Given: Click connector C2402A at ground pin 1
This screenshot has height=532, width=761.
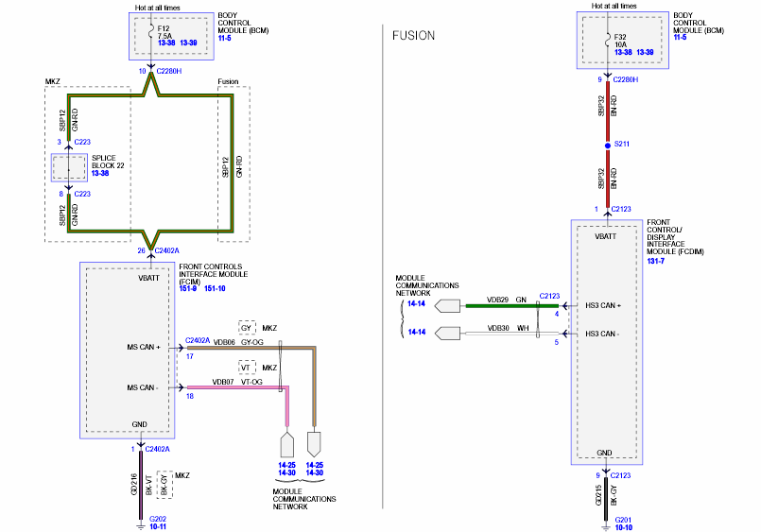Looking at the screenshot, I should (157, 449).
